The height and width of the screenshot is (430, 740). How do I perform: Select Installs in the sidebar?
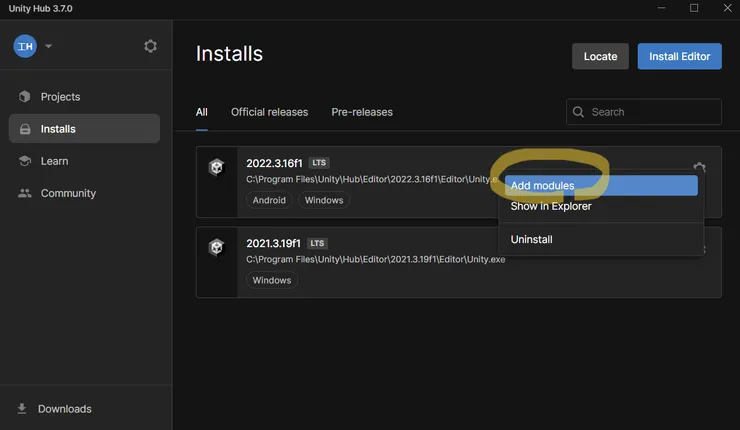84,128
